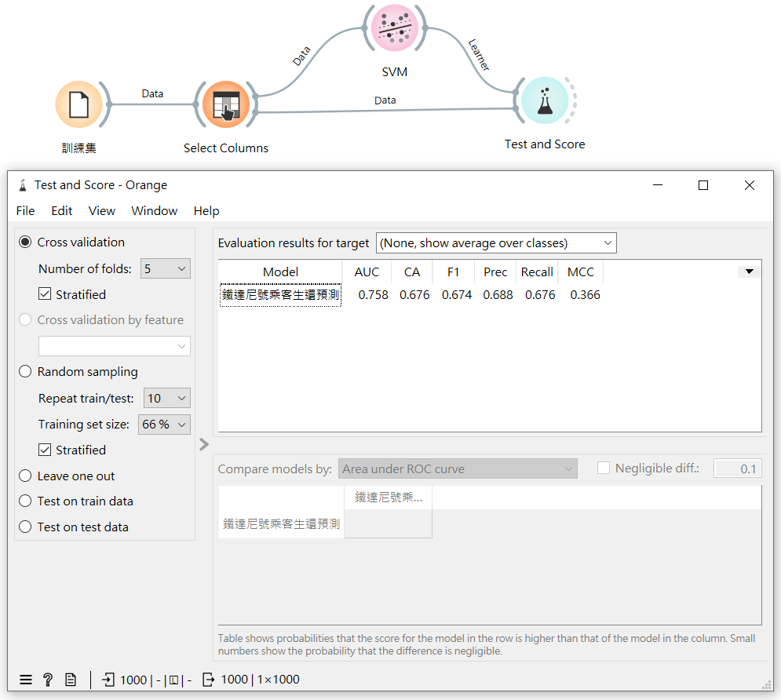This screenshot has height=700, width=781.
Task: Click the report document icon in status bar
Action: pyautogui.click(x=71, y=680)
